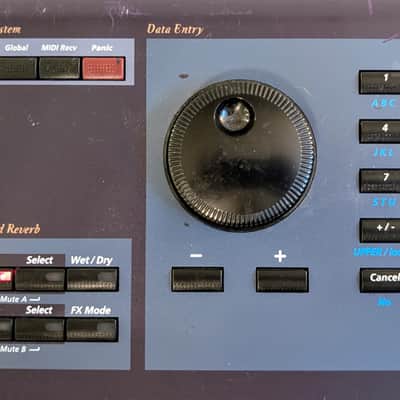Tap the MIDI Recv button

tap(60, 68)
